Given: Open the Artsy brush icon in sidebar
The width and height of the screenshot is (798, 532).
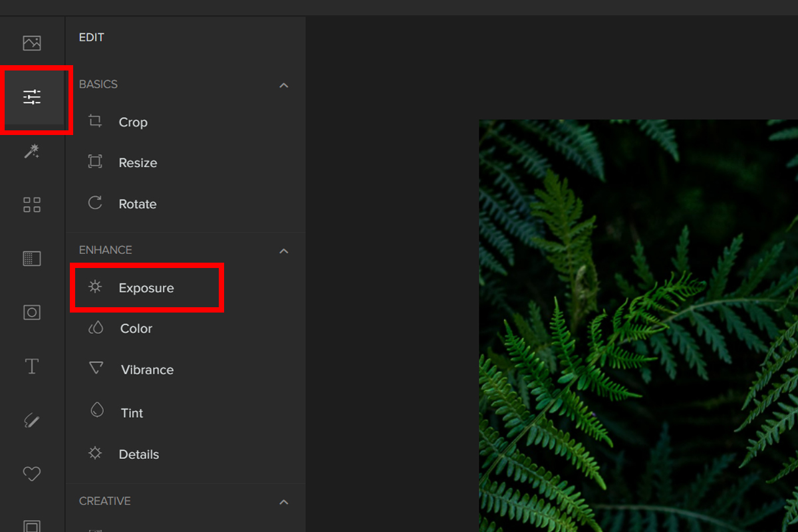Looking at the screenshot, I should click(32, 420).
